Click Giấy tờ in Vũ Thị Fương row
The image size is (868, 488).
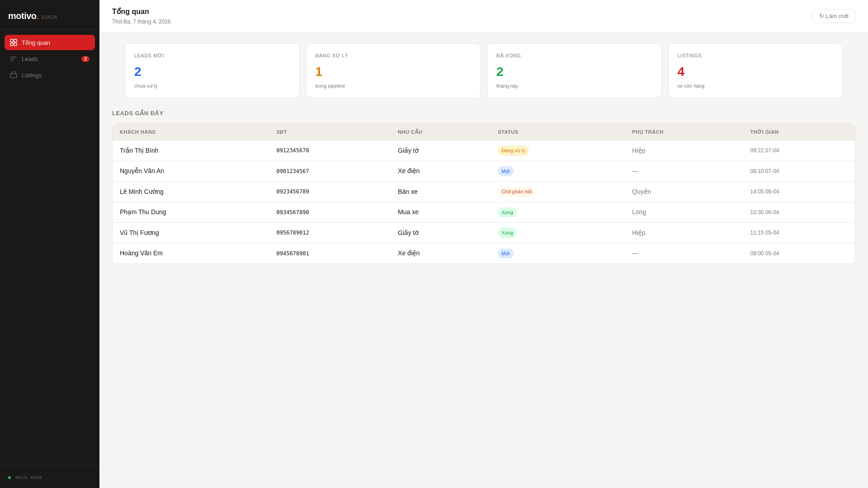408,233
